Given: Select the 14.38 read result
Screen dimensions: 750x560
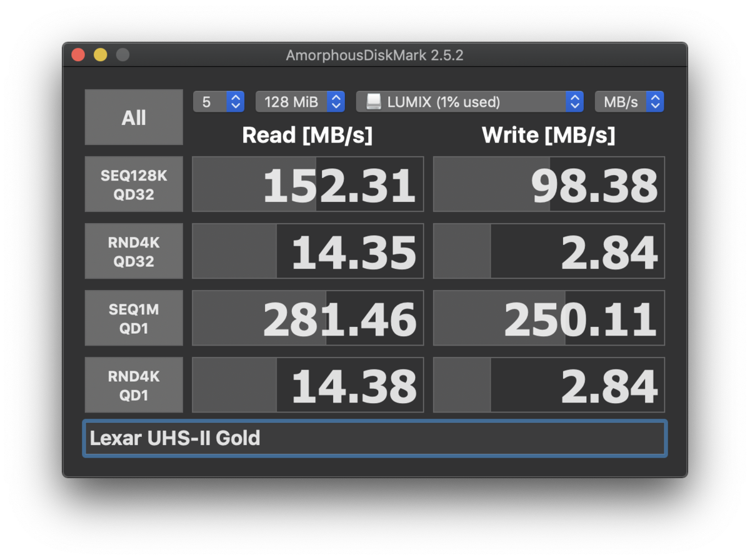Looking at the screenshot, I should [x=307, y=385].
